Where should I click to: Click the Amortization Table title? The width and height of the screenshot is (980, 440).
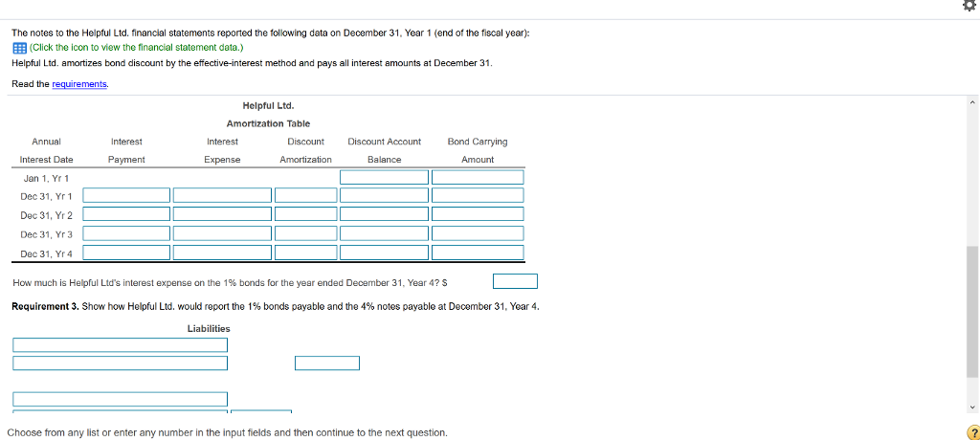point(268,123)
